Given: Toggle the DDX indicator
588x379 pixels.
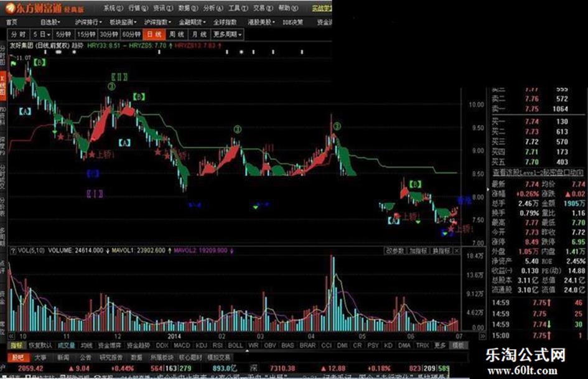Looking at the screenshot, I should pos(162,345).
